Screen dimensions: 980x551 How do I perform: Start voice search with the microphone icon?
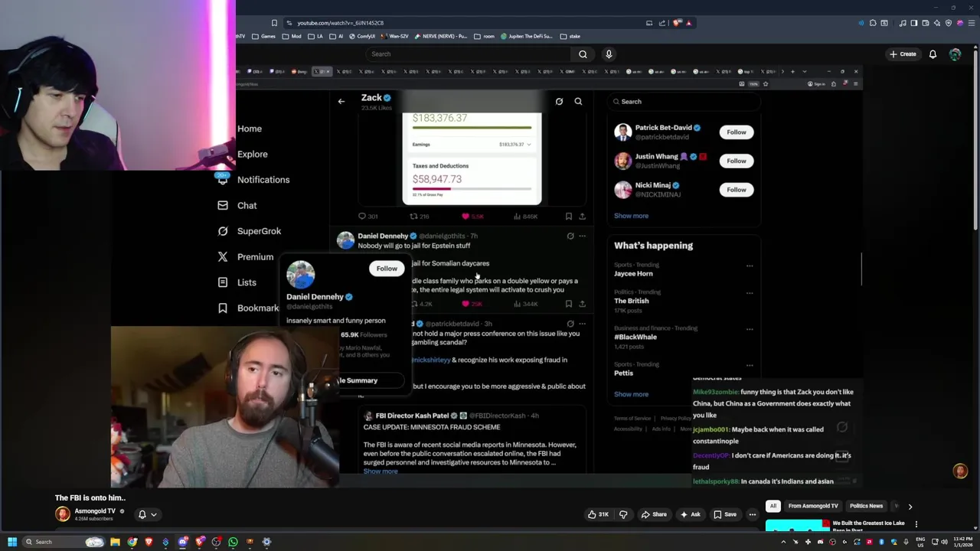pos(609,54)
